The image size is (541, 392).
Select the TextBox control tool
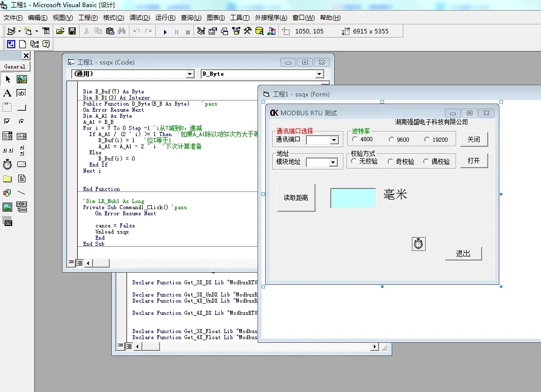[x=22, y=93]
